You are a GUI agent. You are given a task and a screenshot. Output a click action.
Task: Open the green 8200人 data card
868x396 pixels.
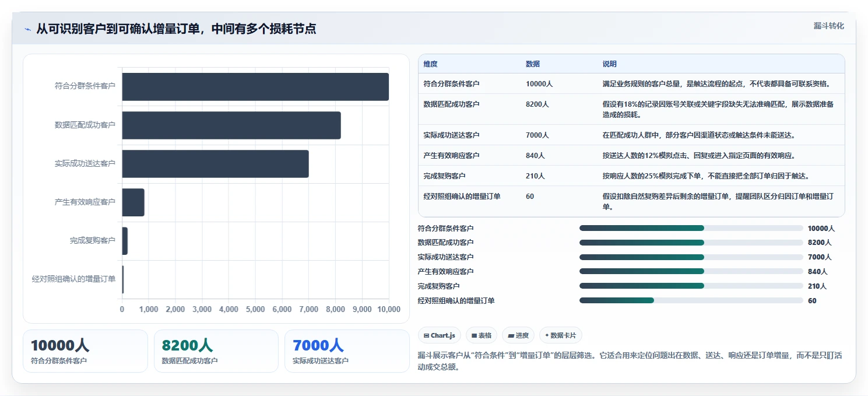click(216, 351)
